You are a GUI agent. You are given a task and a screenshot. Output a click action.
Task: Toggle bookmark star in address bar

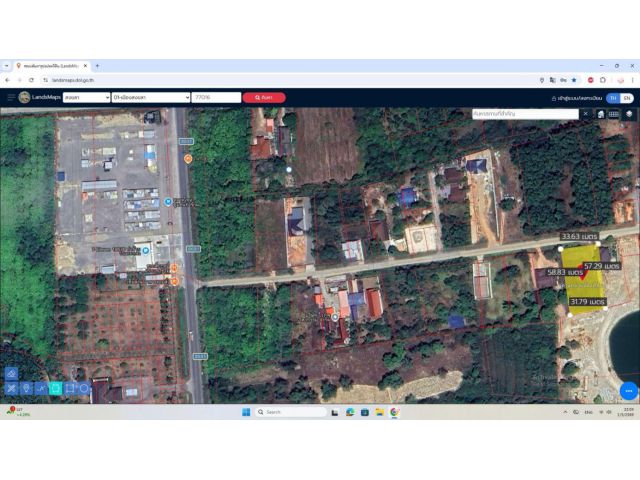pos(574,80)
